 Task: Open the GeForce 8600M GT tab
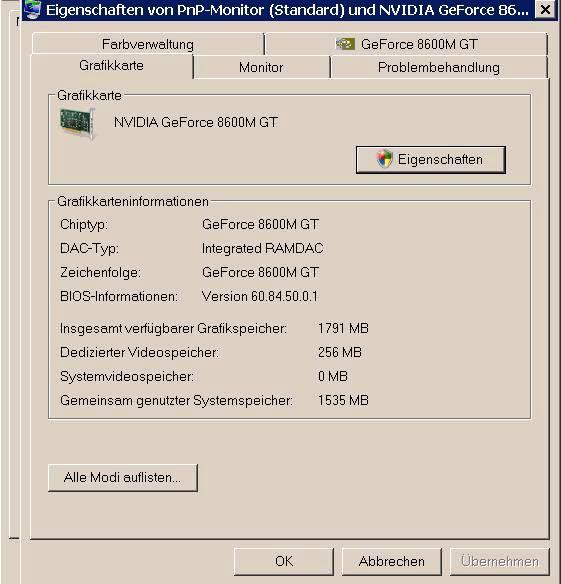(406, 44)
